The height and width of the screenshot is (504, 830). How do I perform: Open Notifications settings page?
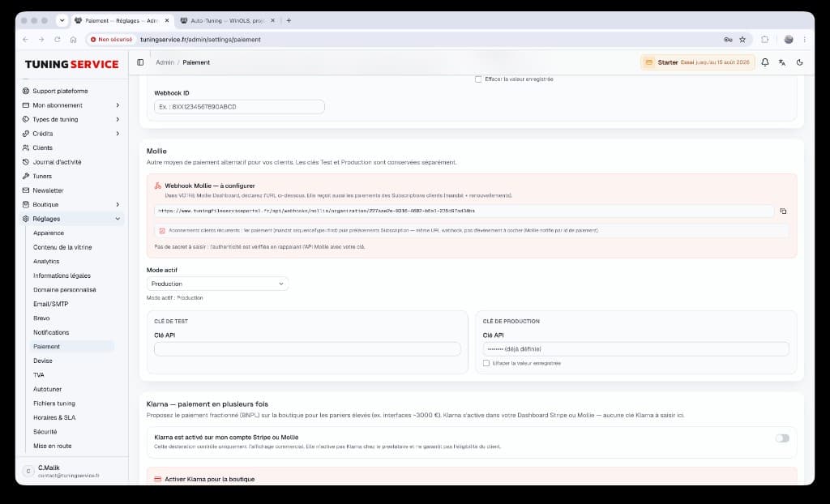coord(51,332)
